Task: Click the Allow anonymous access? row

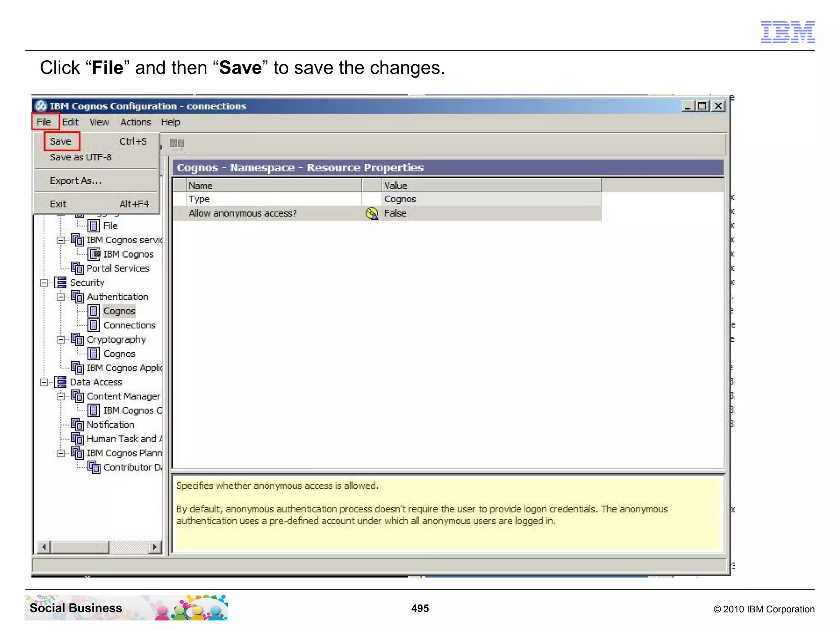Action: point(387,213)
